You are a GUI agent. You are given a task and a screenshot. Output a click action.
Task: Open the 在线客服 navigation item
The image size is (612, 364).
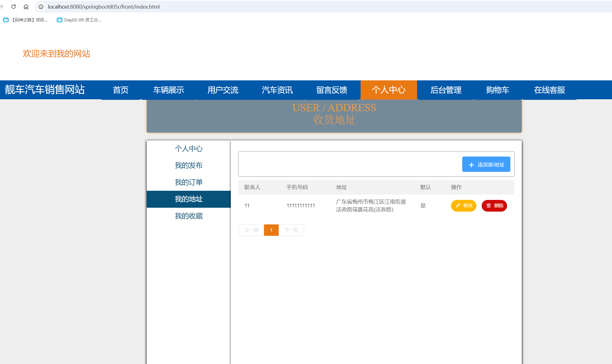pos(549,90)
